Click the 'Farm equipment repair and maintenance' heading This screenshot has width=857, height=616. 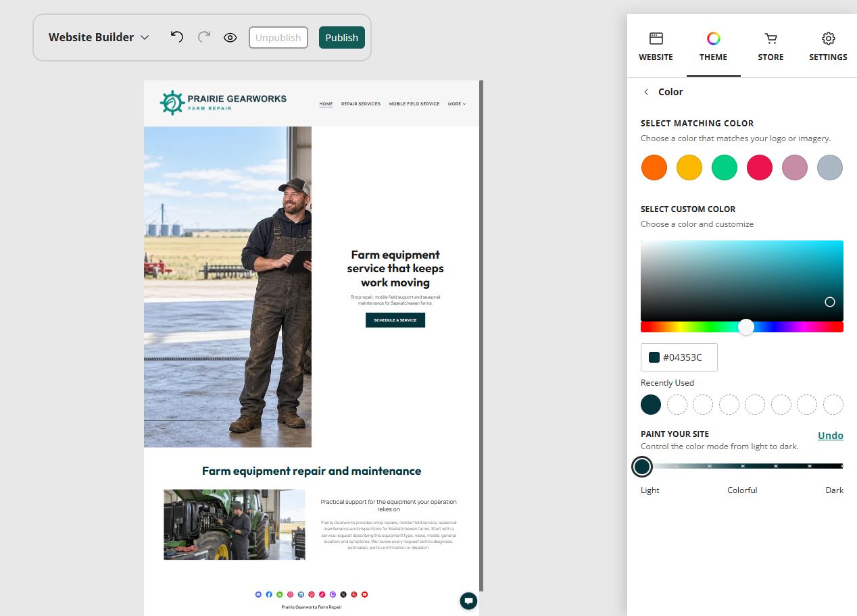(x=312, y=471)
